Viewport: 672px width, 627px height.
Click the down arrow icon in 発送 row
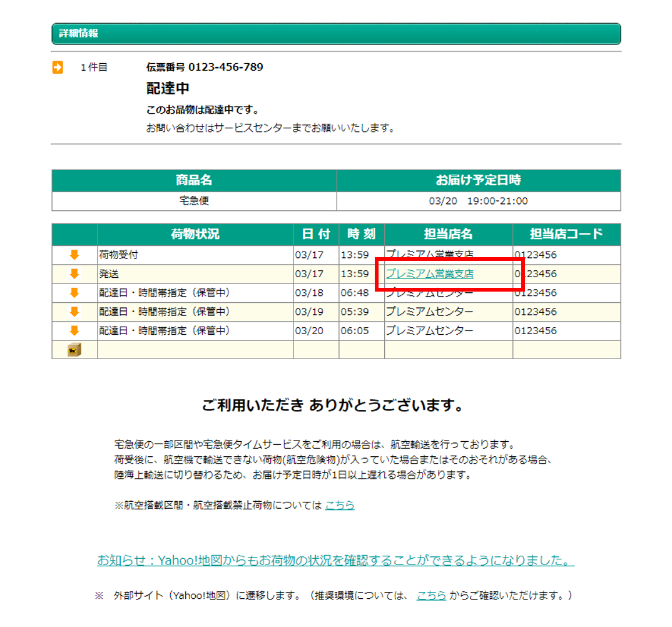(74, 274)
